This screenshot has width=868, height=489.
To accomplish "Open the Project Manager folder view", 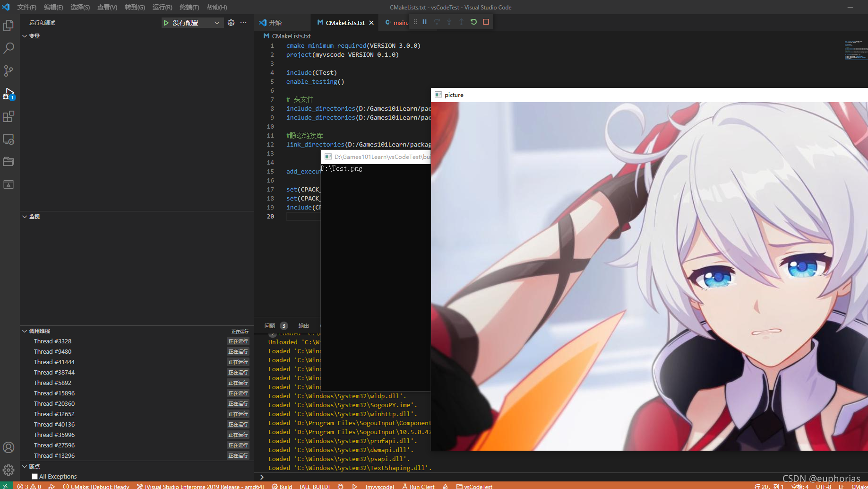I will pyautogui.click(x=9, y=162).
